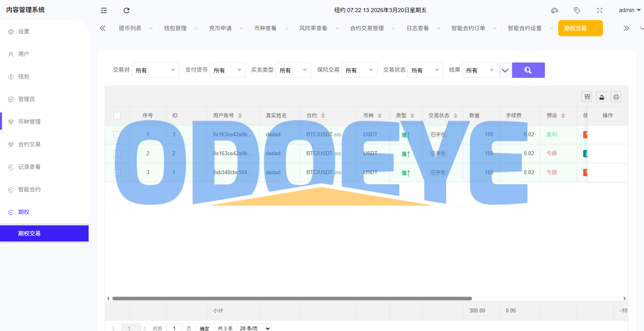Export table data using the export icon
This screenshot has width=644, height=331.
tap(602, 97)
